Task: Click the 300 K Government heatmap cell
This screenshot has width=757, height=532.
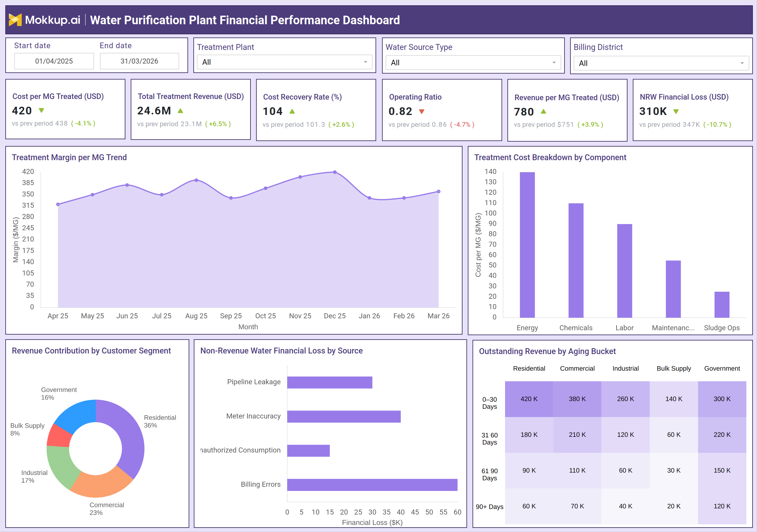Action: (x=722, y=399)
